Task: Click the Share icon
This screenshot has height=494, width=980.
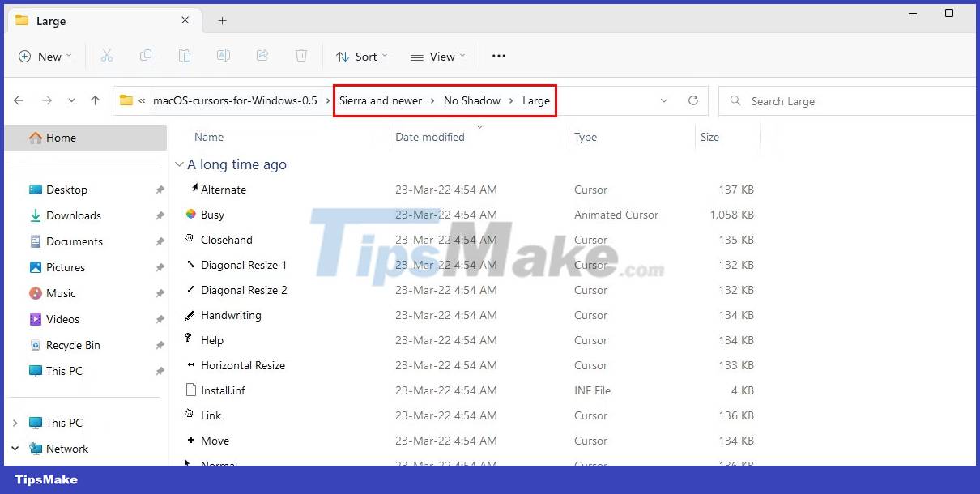Action: (262, 55)
